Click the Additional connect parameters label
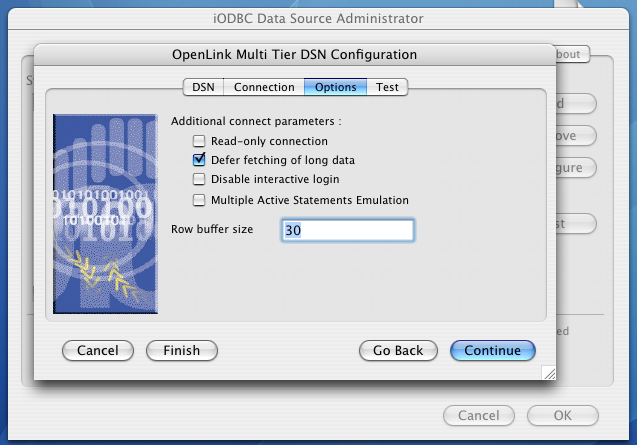 [x=256, y=121]
